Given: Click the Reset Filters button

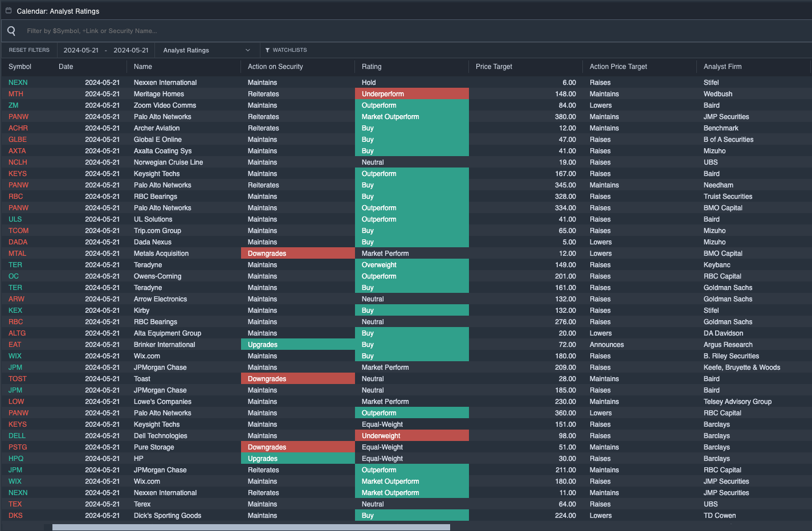Looking at the screenshot, I should point(29,50).
